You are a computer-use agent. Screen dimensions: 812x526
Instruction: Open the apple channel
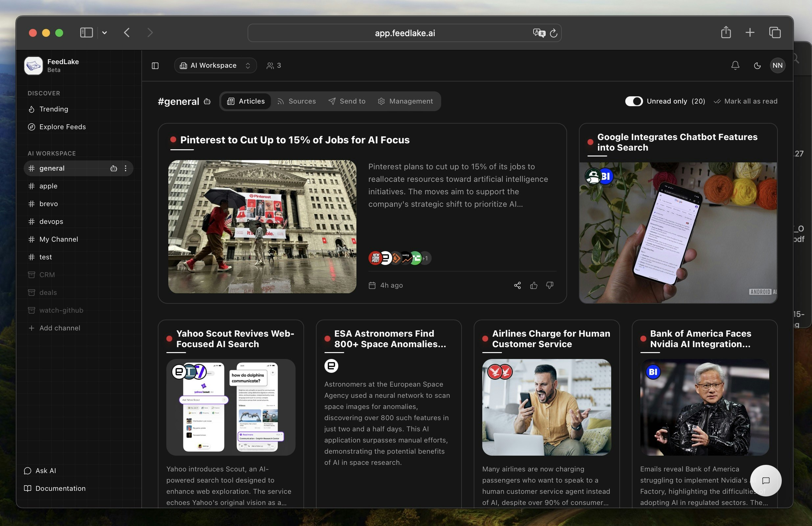(x=48, y=186)
